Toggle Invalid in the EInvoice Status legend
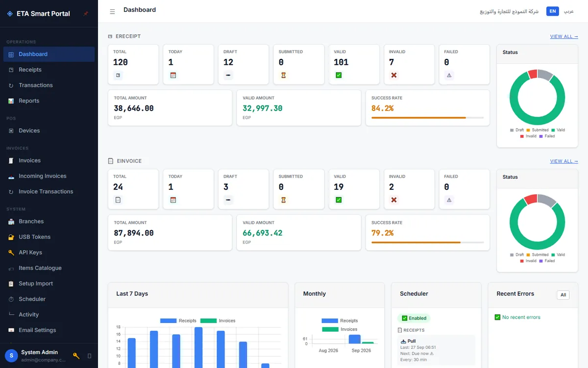588x368 pixels. point(528,261)
